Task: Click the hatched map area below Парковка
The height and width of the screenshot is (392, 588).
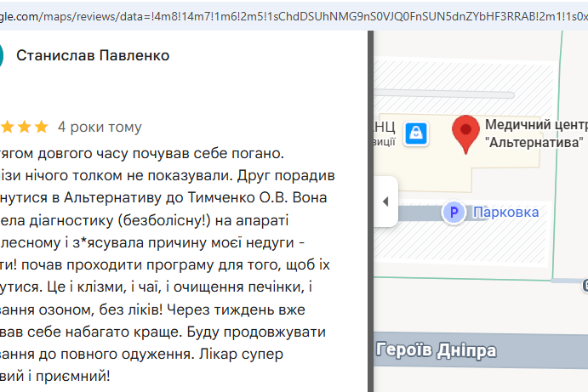Action: (460, 245)
